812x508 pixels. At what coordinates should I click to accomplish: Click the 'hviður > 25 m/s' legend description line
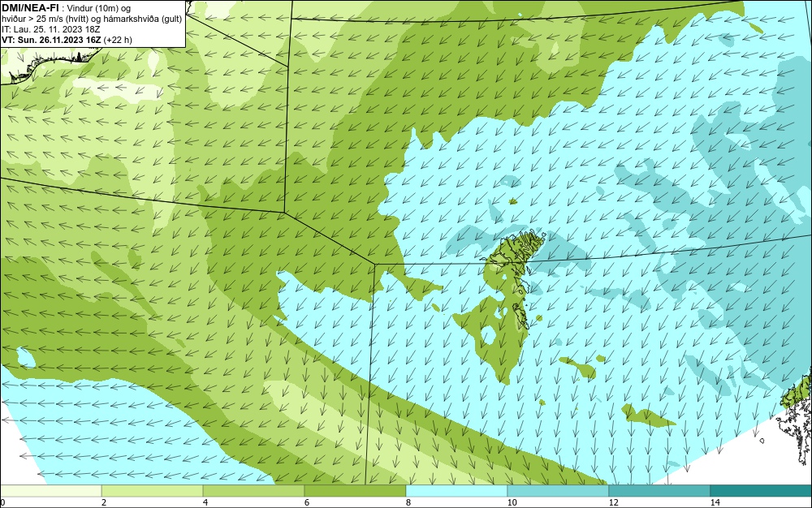coord(93,19)
